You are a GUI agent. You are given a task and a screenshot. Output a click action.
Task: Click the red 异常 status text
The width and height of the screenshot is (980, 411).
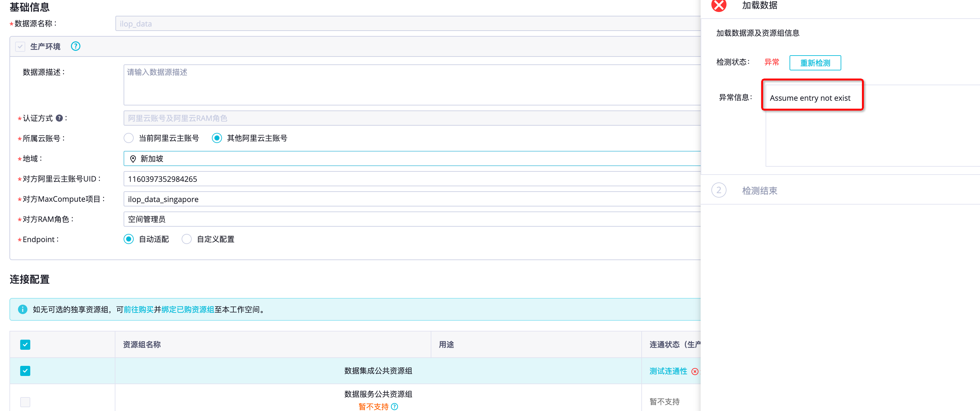coord(772,62)
